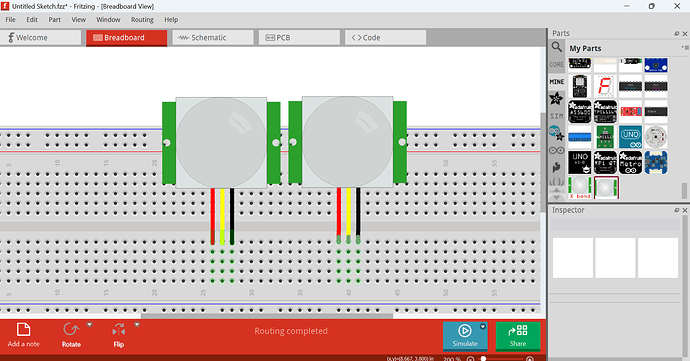Switch to the Schematic tab
This screenshot has width=690, height=361.
[213, 38]
